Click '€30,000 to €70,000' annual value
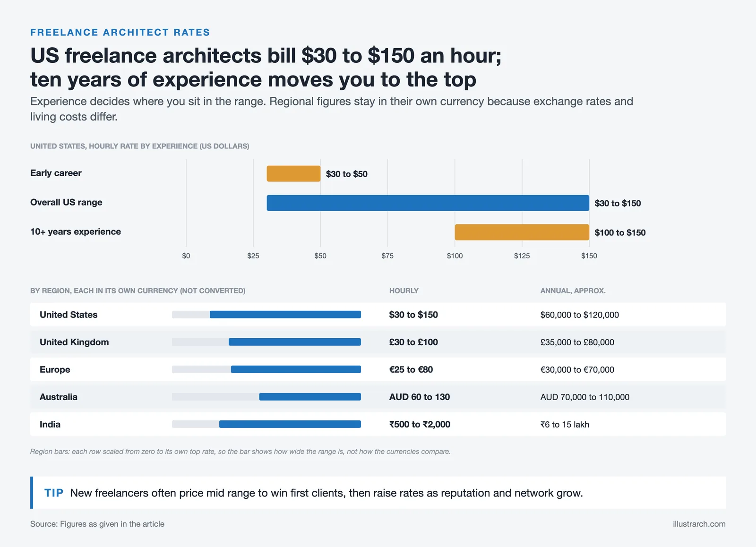 tap(577, 369)
